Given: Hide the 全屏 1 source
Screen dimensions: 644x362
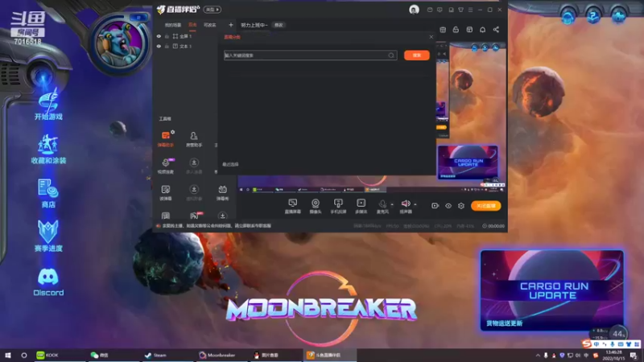Looking at the screenshot, I should pos(159,36).
